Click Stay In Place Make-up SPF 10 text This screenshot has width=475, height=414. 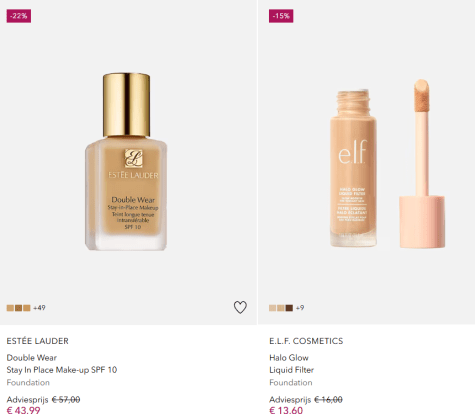pos(62,370)
